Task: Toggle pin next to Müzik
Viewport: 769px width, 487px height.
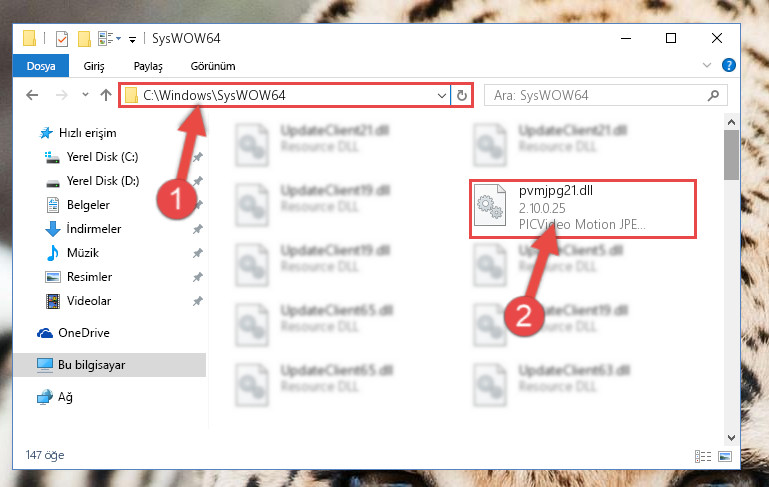Action: [x=198, y=253]
